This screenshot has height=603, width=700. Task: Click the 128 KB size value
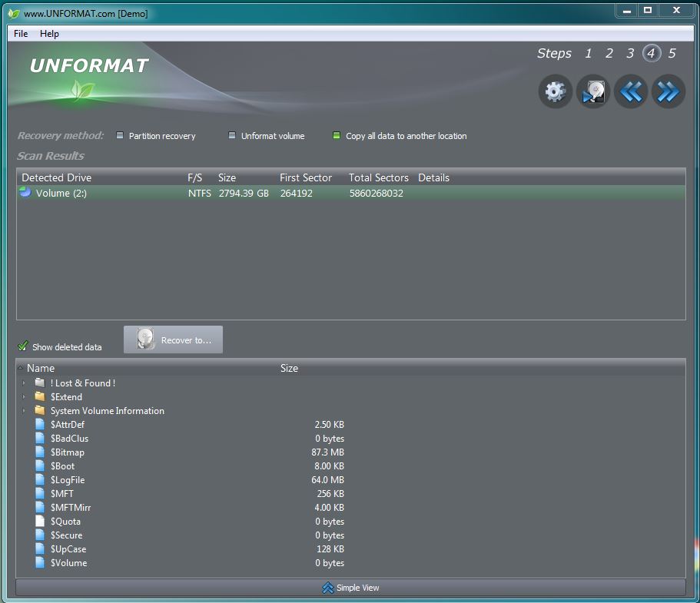pos(330,549)
